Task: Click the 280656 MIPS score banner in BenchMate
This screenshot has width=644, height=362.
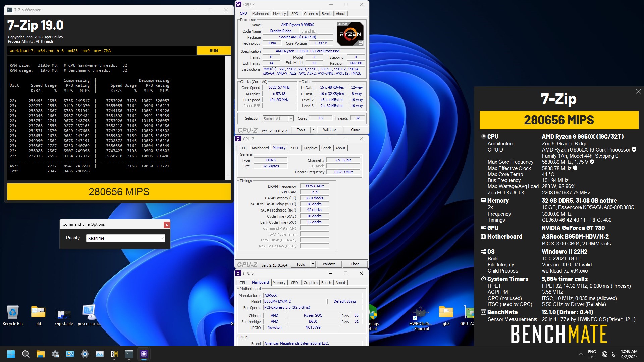Action: point(559,120)
